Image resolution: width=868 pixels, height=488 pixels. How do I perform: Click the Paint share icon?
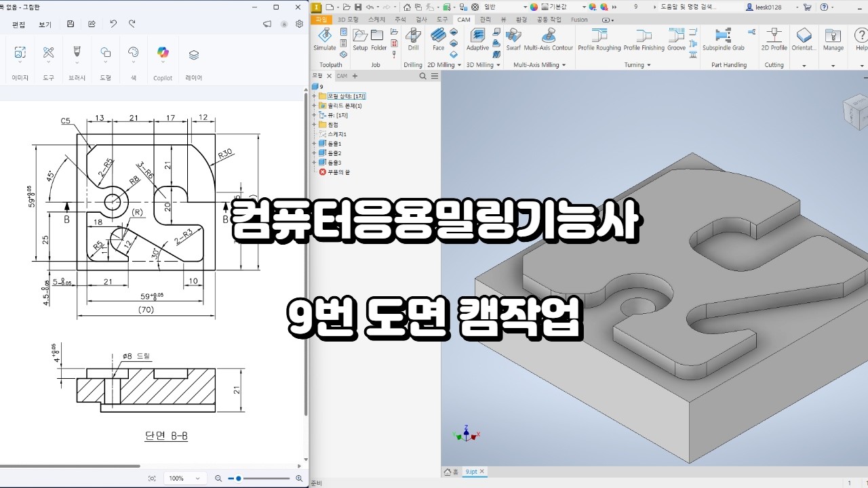pos(92,24)
